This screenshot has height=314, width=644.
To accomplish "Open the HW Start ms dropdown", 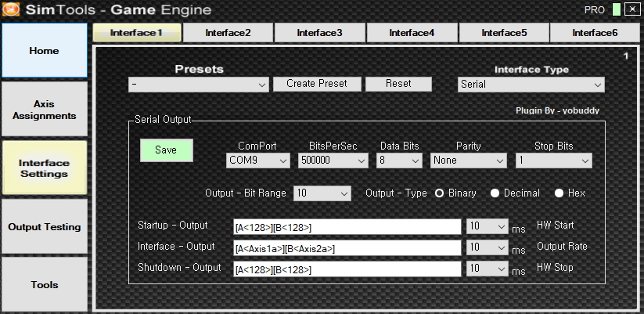I will pyautogui.click(x=487, y=226).
